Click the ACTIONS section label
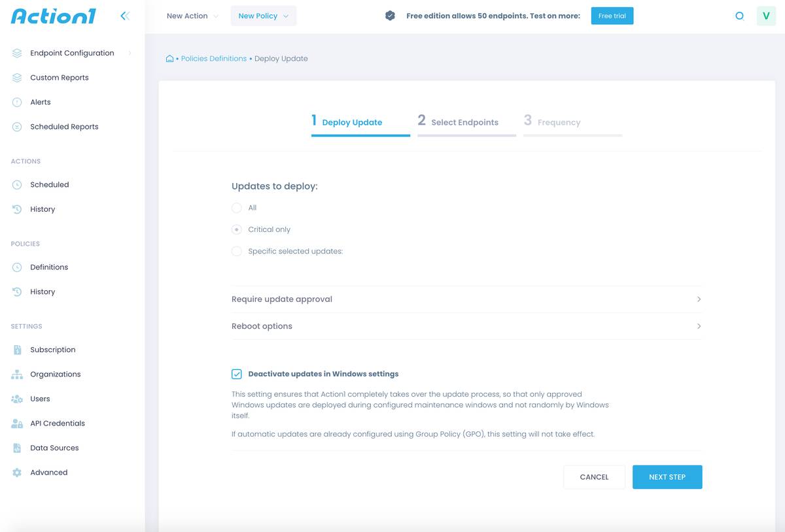Viewport: 785px width, 532px height. click(26, 161)
